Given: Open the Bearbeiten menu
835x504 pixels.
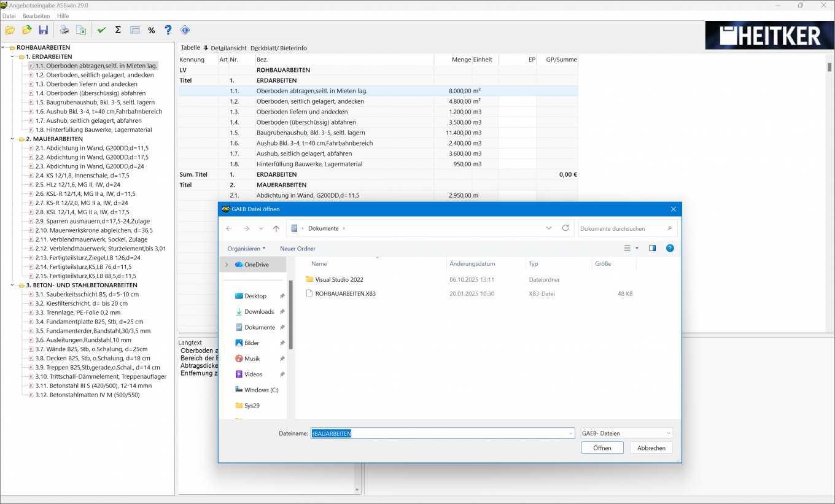Looking at the screenshot, I should coord(36,16).
